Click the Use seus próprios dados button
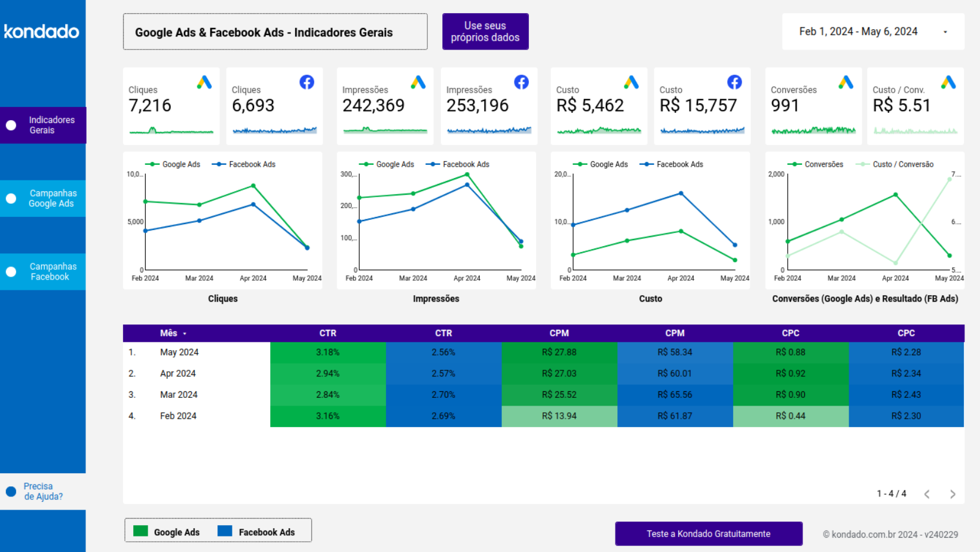This screenshot has height=552, width=980. pyautogui.click(x=485, y=31)
